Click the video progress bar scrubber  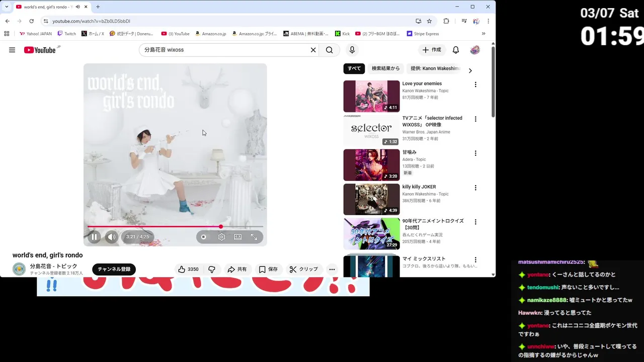click(221, 227)
